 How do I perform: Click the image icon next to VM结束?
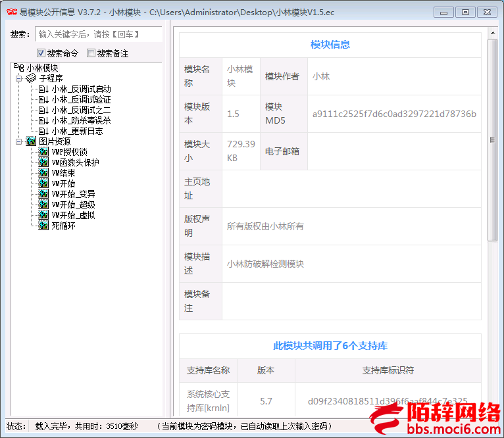43,173
